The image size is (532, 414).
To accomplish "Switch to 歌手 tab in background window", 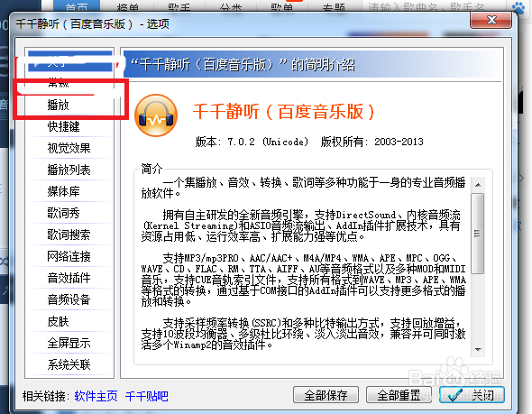I will (x=179, y=6).
